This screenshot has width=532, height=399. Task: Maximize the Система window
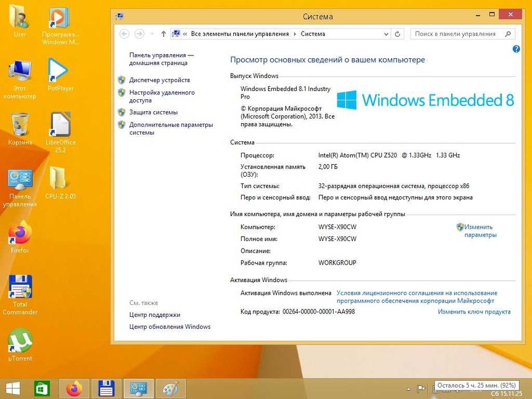[x=492, y=15]
